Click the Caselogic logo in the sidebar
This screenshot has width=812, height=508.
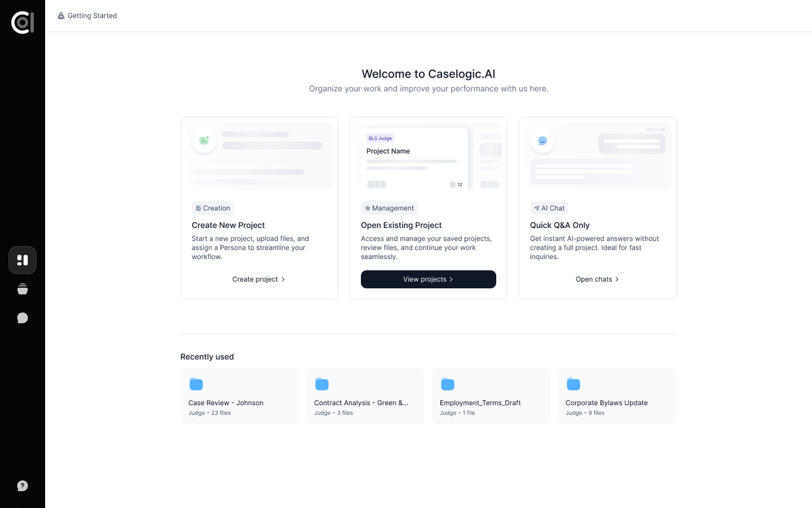[x=22, y=22]
